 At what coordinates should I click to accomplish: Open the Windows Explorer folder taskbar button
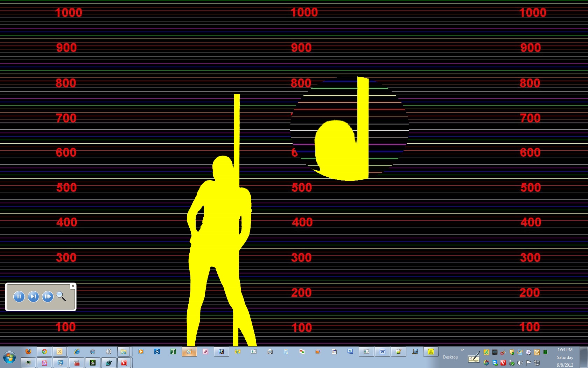coord(124,352)
